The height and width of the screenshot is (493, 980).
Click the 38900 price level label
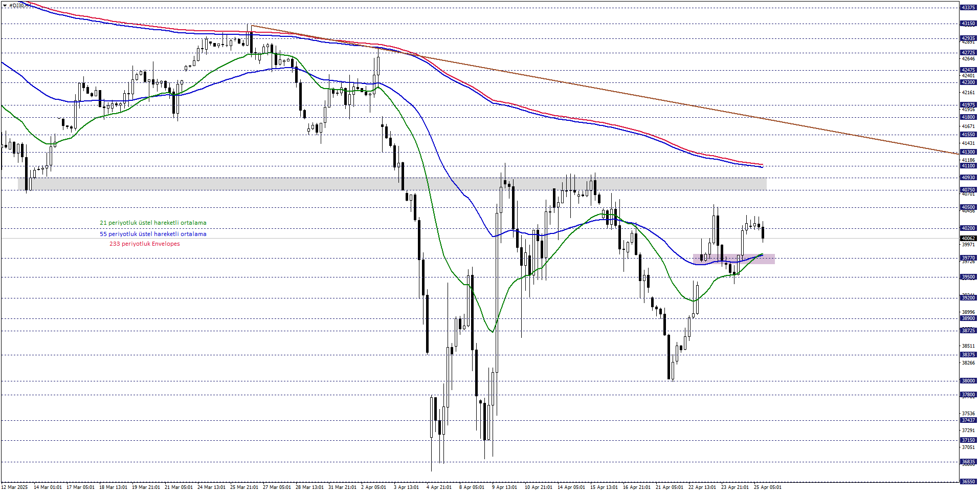coord(969,318)
